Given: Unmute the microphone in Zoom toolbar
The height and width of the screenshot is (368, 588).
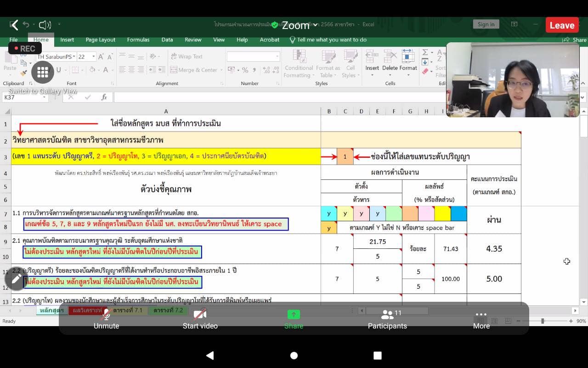Looking at the screenshot, I should pyautogui.click(x=106, y=319).
